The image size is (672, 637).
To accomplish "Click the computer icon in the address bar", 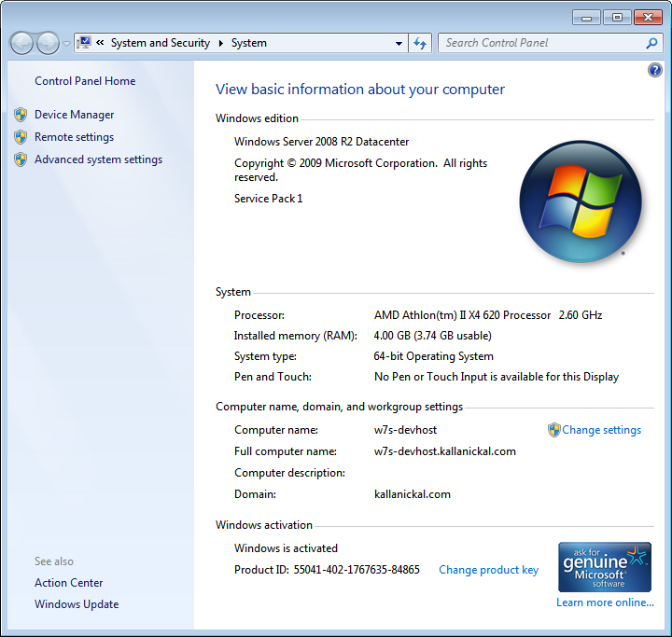I will 85,43.
